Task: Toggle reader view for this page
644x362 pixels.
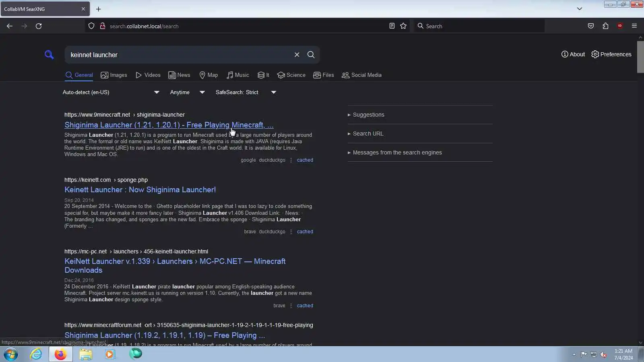Action: coord(392,26)
